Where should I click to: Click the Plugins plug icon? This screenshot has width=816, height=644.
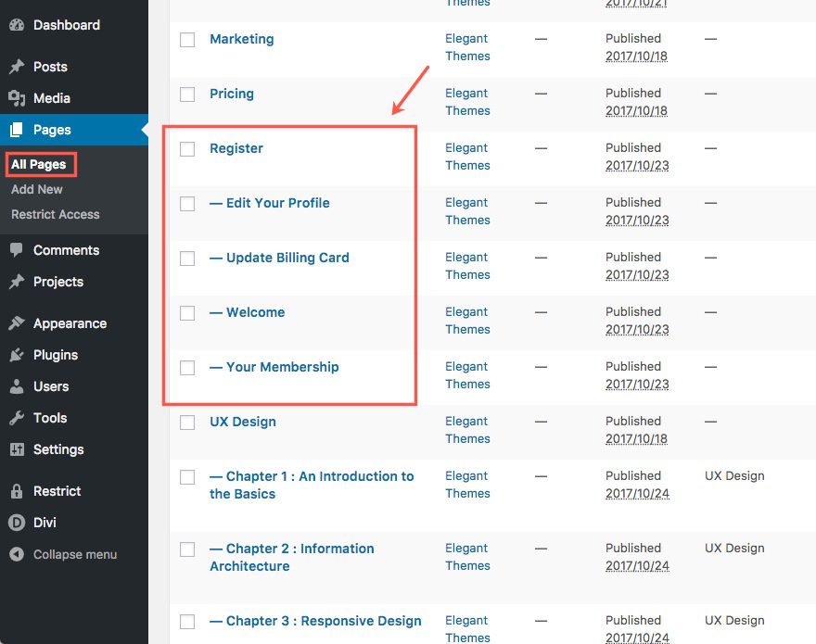pos(17,355)
